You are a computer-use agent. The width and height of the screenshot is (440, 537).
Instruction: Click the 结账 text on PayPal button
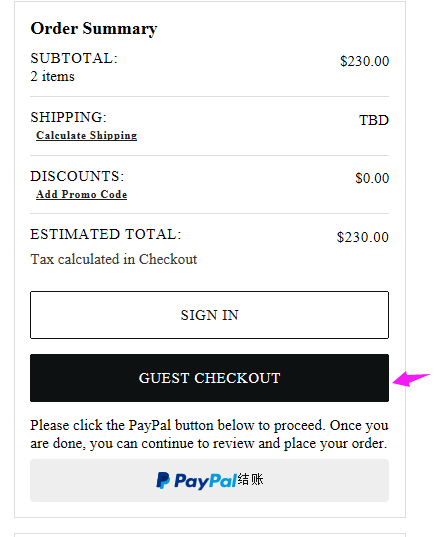pyautogui.click(x=251, y=479)
